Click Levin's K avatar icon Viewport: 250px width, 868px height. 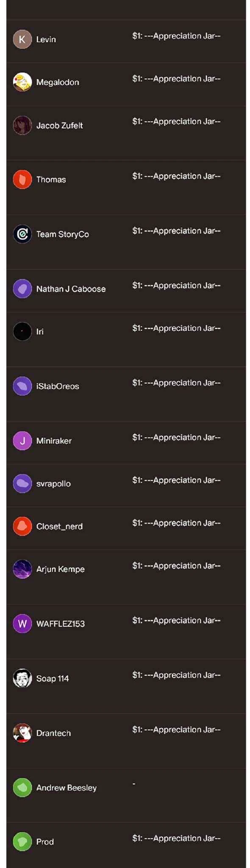pyautogui.click(x=22, y=39)
